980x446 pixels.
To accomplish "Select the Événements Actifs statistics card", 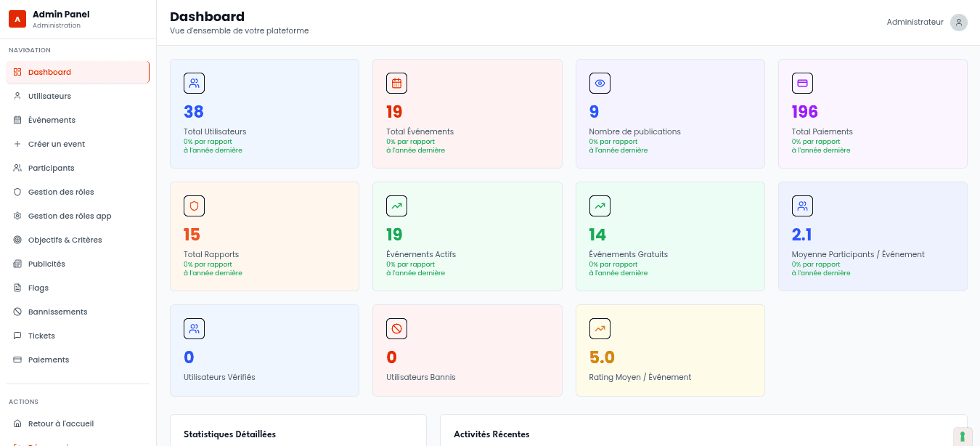I will pyautogui.click(x=467, y=236).
